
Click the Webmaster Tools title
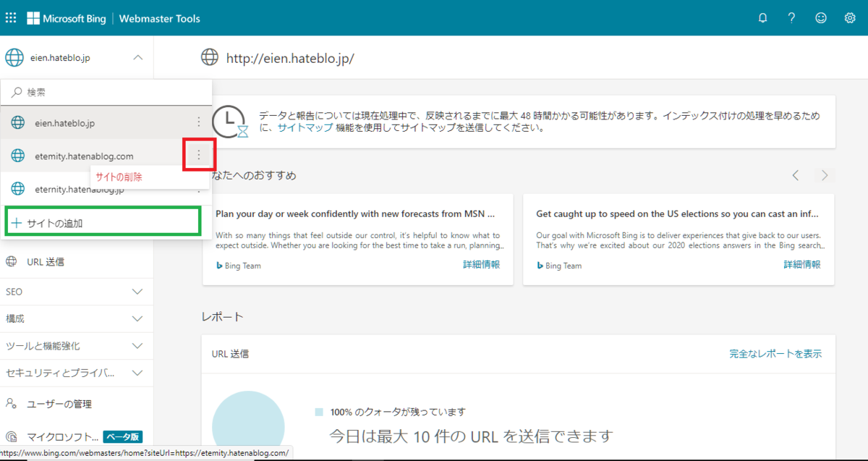point(160,18)
